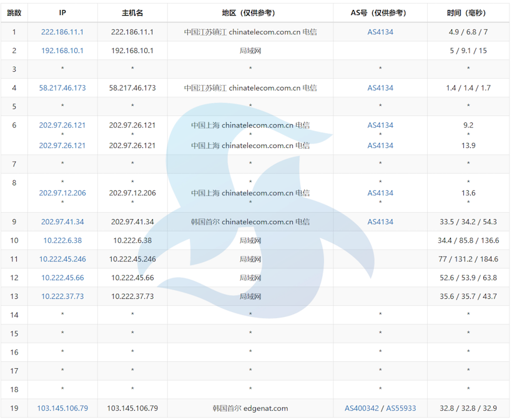The image size is (512, 420).
Task: Click the 主机名 column header
Action: pyautogui.click(x=132, y=12)
